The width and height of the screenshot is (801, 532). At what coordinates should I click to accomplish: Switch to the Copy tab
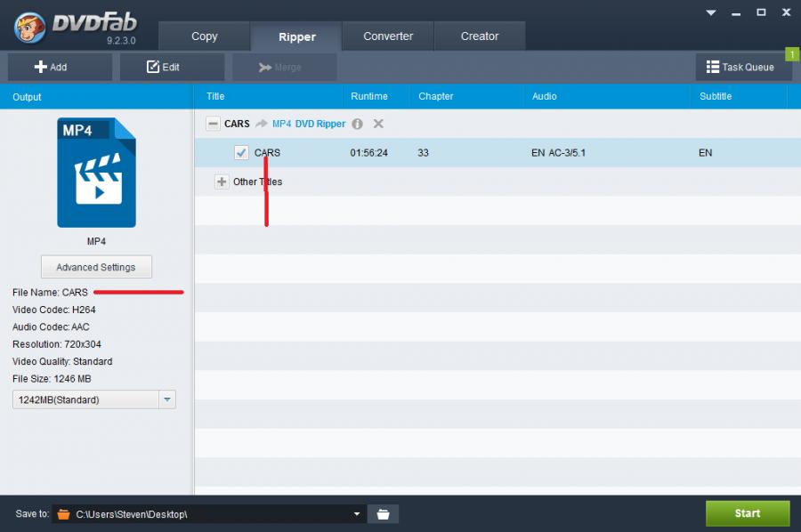click(204, 36)
